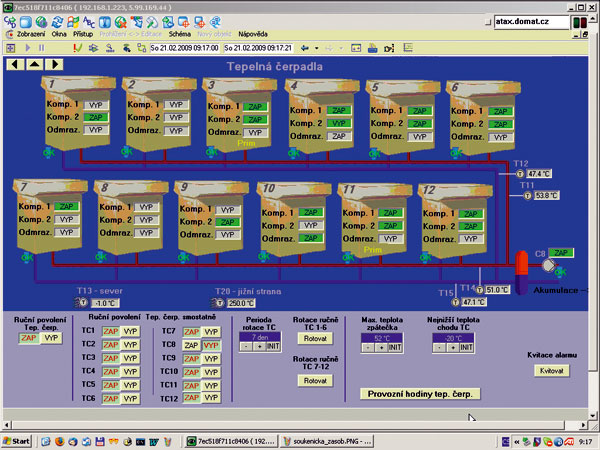Switch TC1 manual enable to VYP
The width and height of the screenshot is (600, 450).
128,330
